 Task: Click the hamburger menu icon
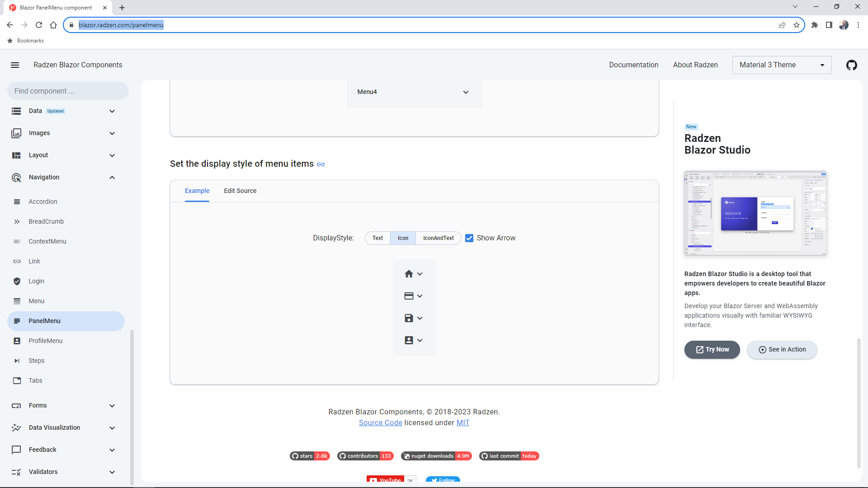[x=15, y=65]
